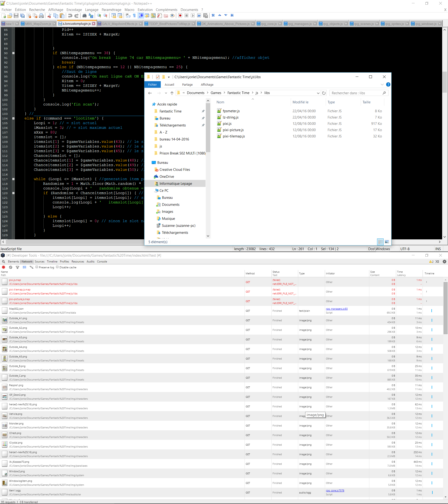Image resolution: width=448 pixels, height=504 pixels.
Task: Click the Explorer help question mark icon
Action: point(388,84)
